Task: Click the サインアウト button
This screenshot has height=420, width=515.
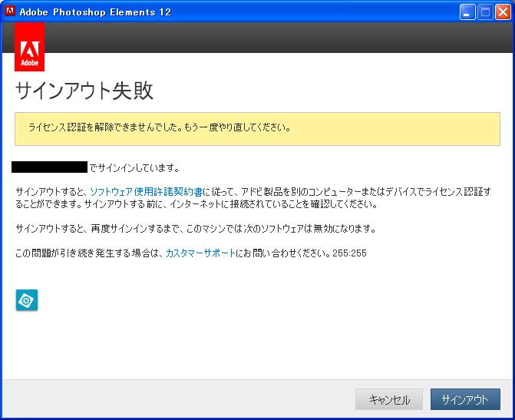Action: coord(465,399)
